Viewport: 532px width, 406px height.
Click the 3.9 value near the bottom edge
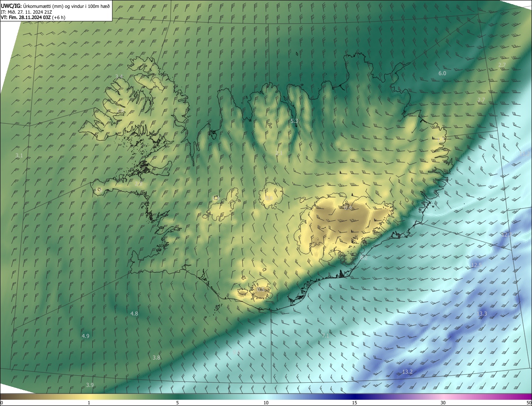coord(90,385)
